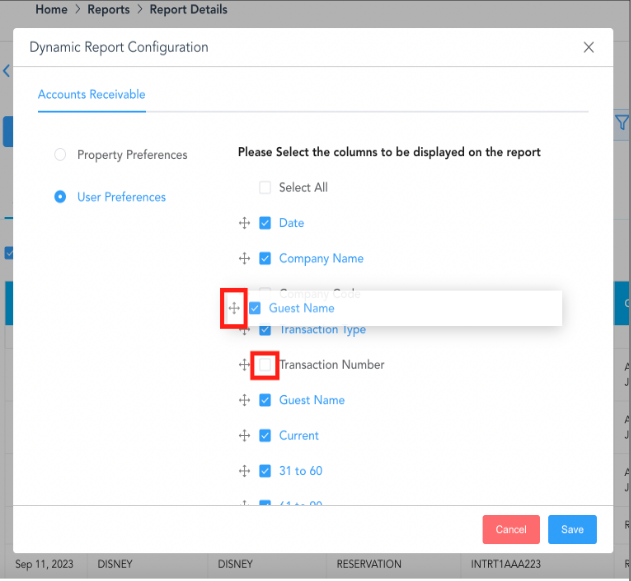Grab the move handle next to Company Name
This screenshot has height=581, width=631.
244,258
